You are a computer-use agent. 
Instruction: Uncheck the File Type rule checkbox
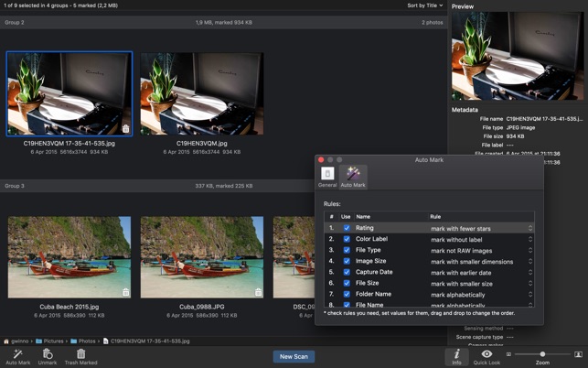(x=347, y=250)
